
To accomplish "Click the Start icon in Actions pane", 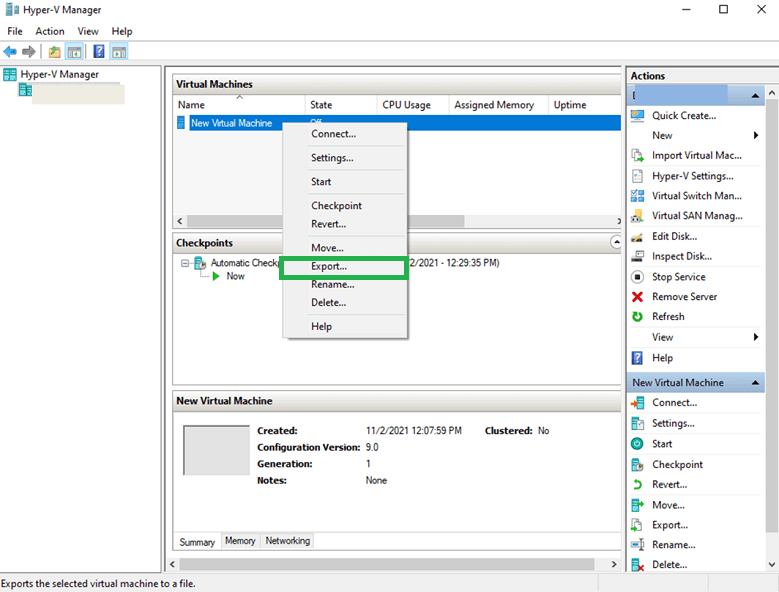I will [637, 444].
